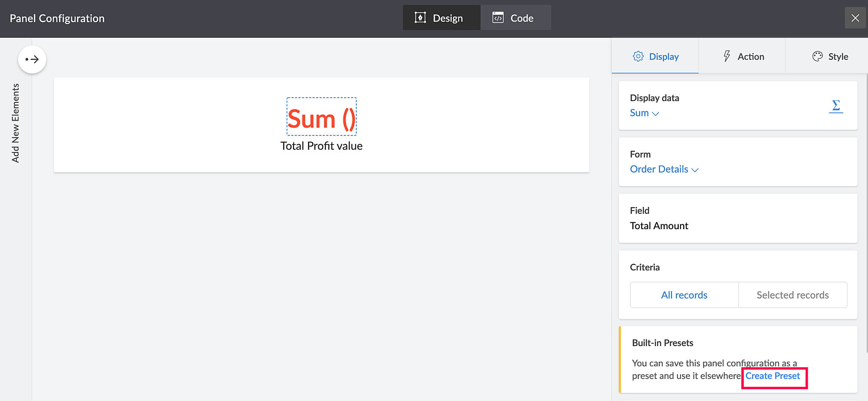This screenshot has width=868, height=401.
Task: Choose the Selected records criteria option
Action: pyautogui.click(x=792, y=295)
